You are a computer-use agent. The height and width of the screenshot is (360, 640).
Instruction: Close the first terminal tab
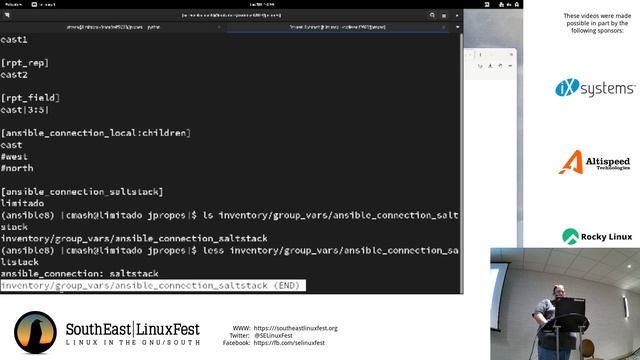[x=219, y=27]
